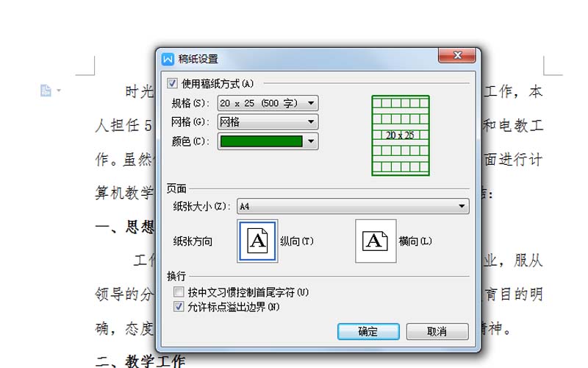Click the green 20 x 25 grid preview

401,135
